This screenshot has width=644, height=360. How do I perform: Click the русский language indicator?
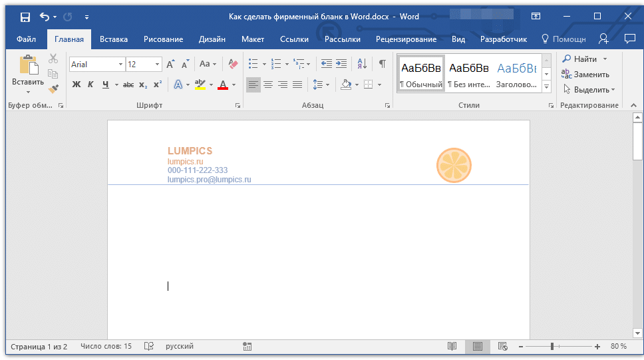click(x=180, y=347)
